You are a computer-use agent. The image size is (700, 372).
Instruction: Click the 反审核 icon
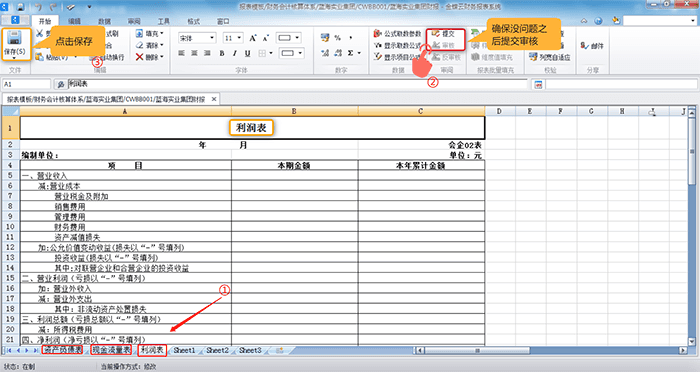(x=436, y=57)
